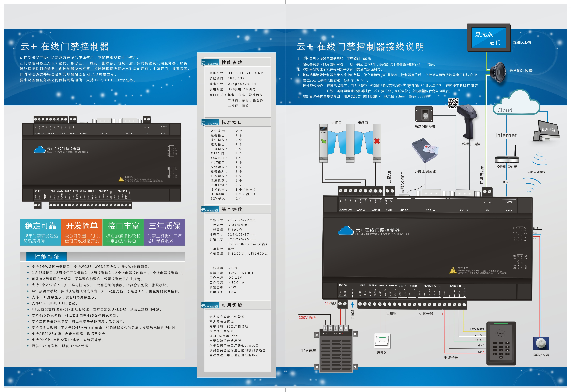571x392 pixels.
Task: Click the 220V 输入 label
Action: pyautogui.click(x=307, y=318)
